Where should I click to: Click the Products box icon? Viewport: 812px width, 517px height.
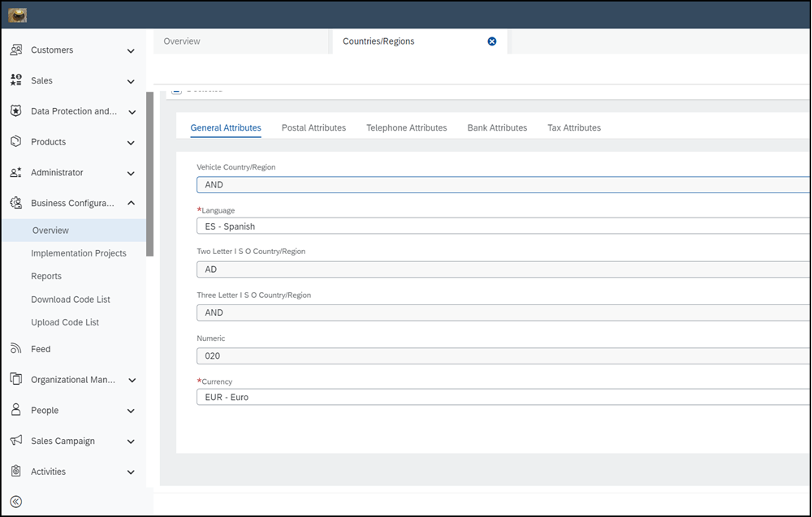(x=15, y=141)
